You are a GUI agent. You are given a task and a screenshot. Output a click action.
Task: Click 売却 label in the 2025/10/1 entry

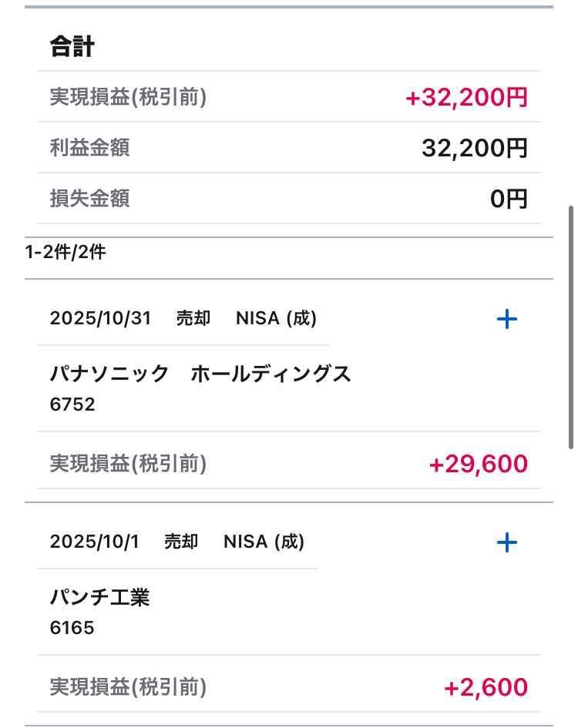tap(181, 542)
